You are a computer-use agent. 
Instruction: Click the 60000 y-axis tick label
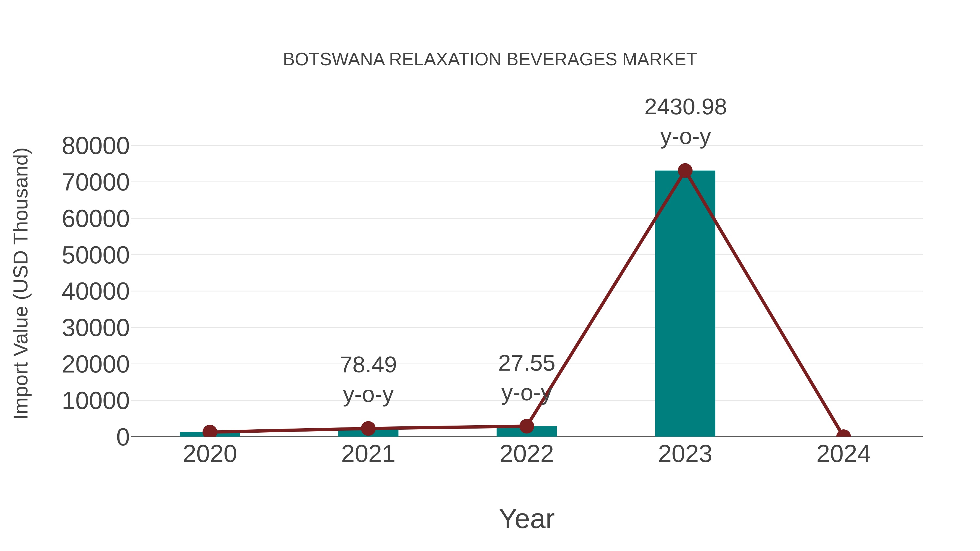96,219
